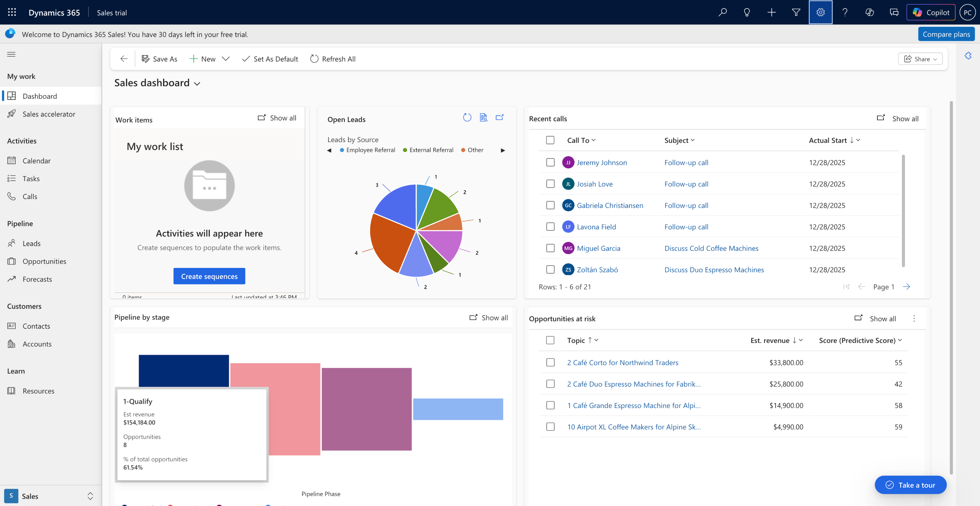Open the Settings gear icon
This screenshot has width=980, height=506.
click(820, 12)
